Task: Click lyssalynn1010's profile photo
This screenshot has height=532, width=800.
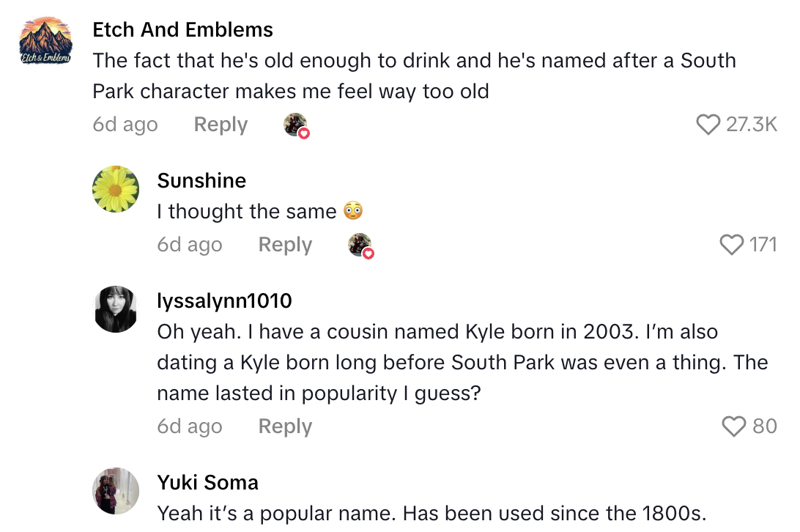Action: [x=116, y=309]
